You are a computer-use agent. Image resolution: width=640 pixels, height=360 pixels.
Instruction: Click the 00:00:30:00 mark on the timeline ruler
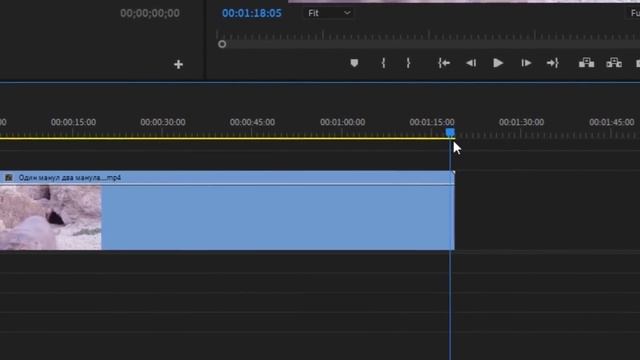coord(163,122)
